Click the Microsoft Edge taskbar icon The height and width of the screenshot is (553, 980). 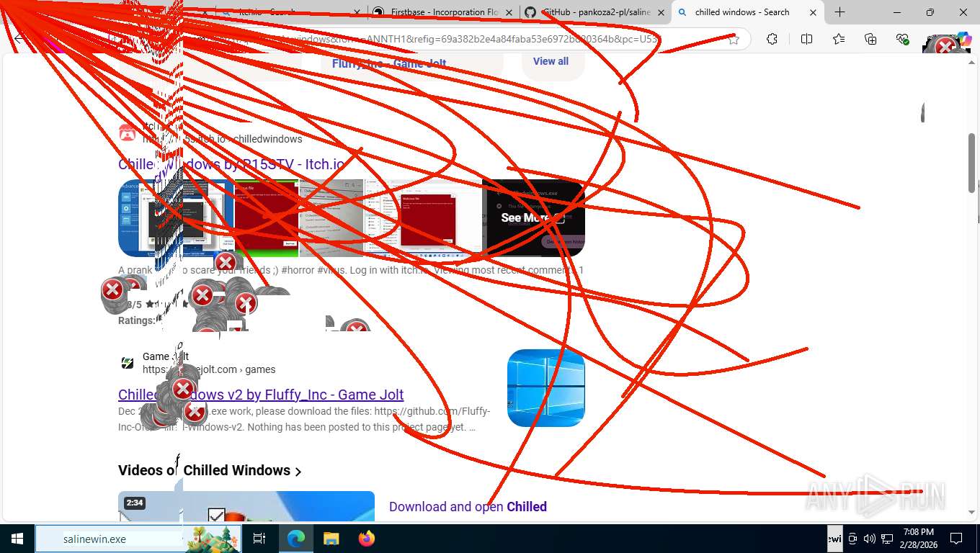pos(295,539)
